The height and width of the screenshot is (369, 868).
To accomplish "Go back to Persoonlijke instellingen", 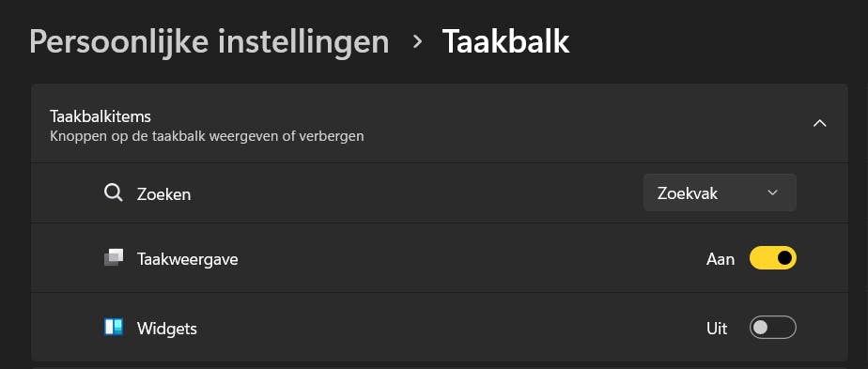I will coord(209,41).
